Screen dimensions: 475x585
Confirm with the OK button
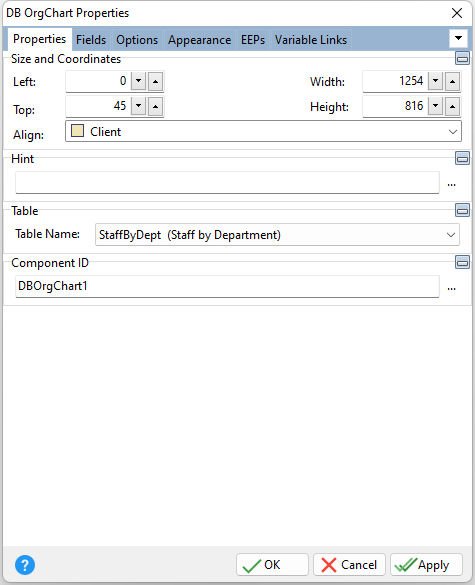point(272,565)
